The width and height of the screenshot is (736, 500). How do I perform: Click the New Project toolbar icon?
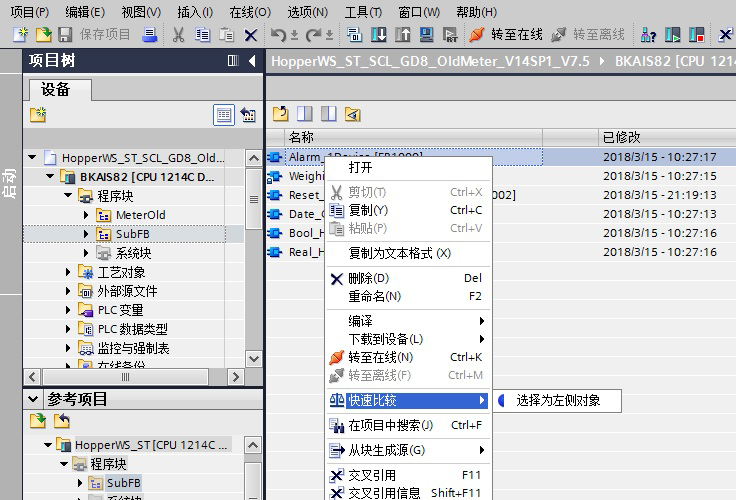click(x=21, y=35)
